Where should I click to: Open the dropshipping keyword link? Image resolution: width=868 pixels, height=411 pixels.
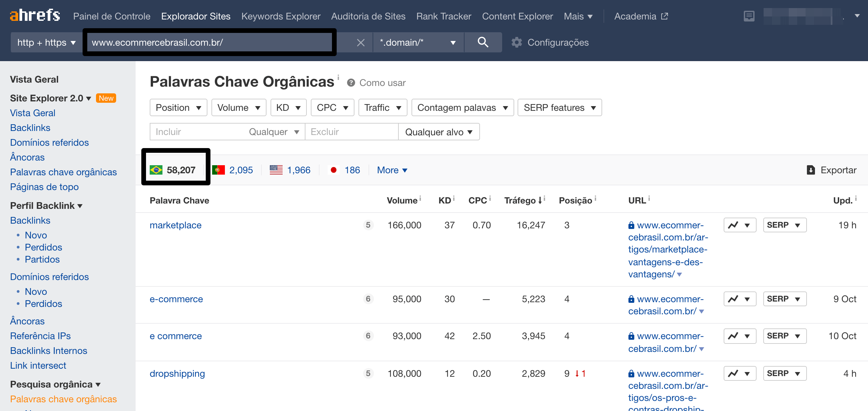pos(177,373)
